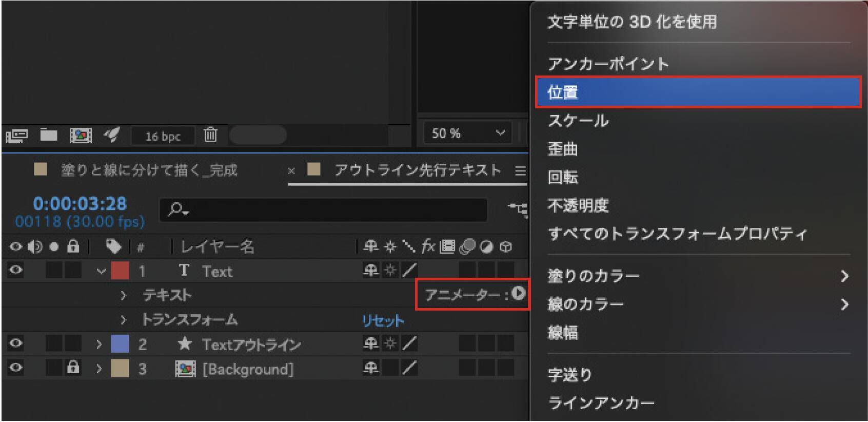Hide the Text layer with eye icon
Screen dimensions: 868x422
pyautogui.click(x=16, y=270)
